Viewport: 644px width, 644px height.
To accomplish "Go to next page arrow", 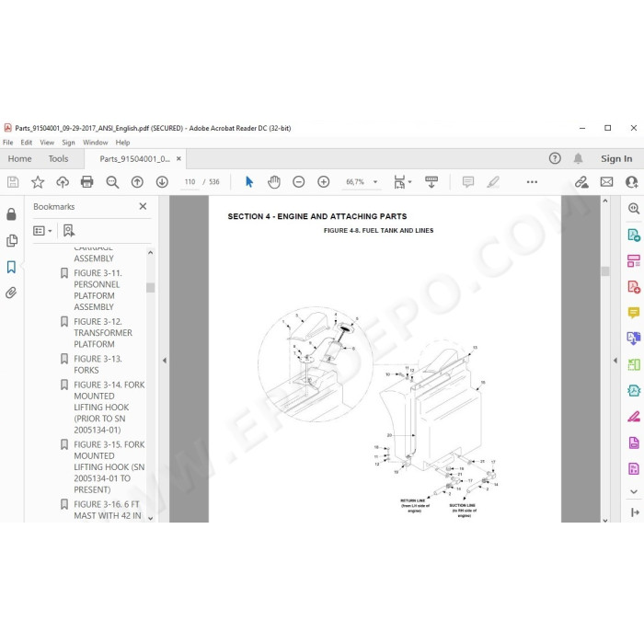I will (162, 182).
